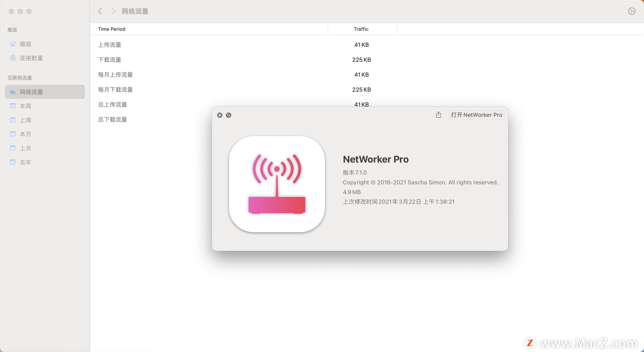The width and height of the screenshot is (644, 352).
Task: Select 概观 in the sidebar
Action: click(x=45, y=44)
